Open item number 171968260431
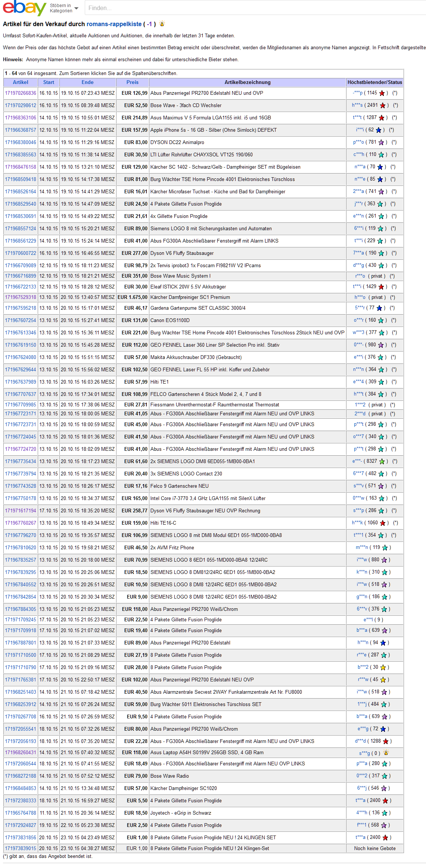This screenshot has height=868, width=426. click(21, 753)
